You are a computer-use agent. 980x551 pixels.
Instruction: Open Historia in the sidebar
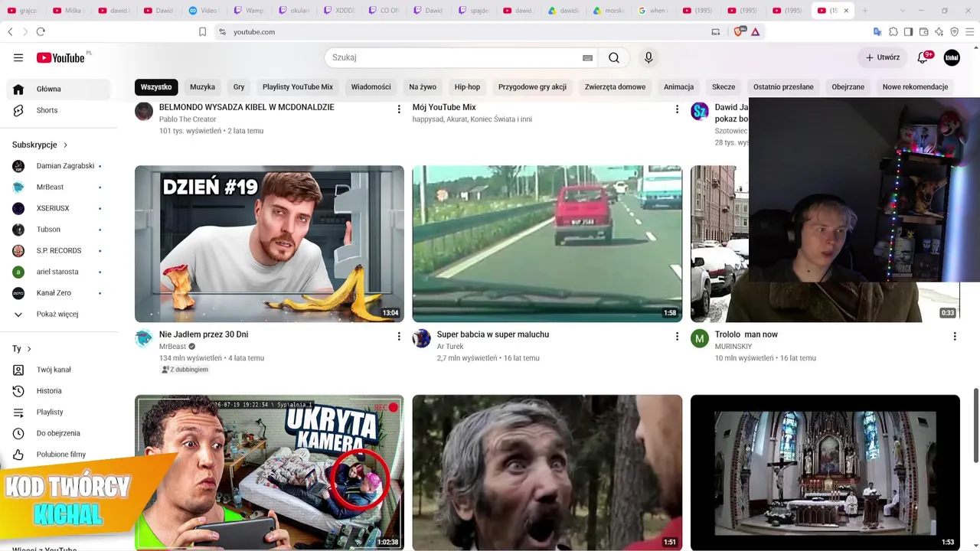point(58,391)
